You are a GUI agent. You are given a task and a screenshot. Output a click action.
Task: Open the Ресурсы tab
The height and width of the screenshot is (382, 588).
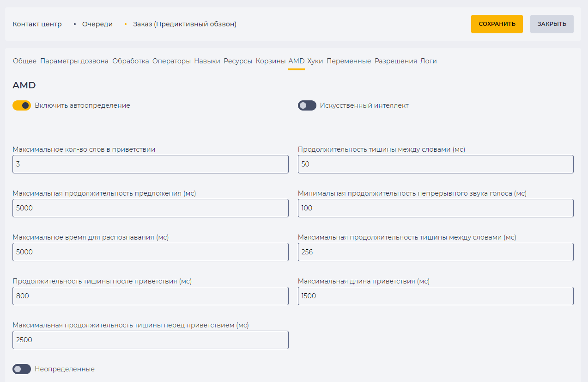click(x=238, y=61)
